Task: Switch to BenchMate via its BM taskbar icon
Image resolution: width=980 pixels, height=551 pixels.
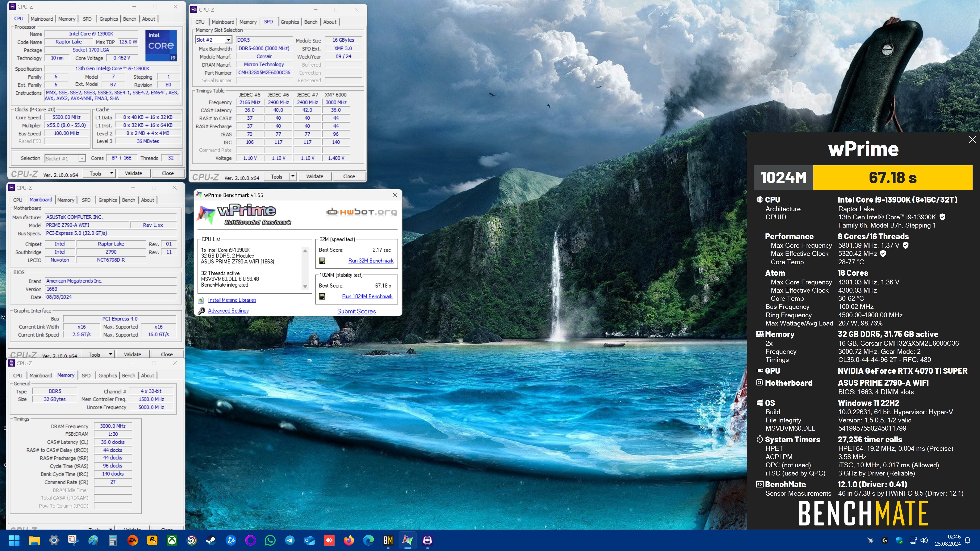Action: 388,540
